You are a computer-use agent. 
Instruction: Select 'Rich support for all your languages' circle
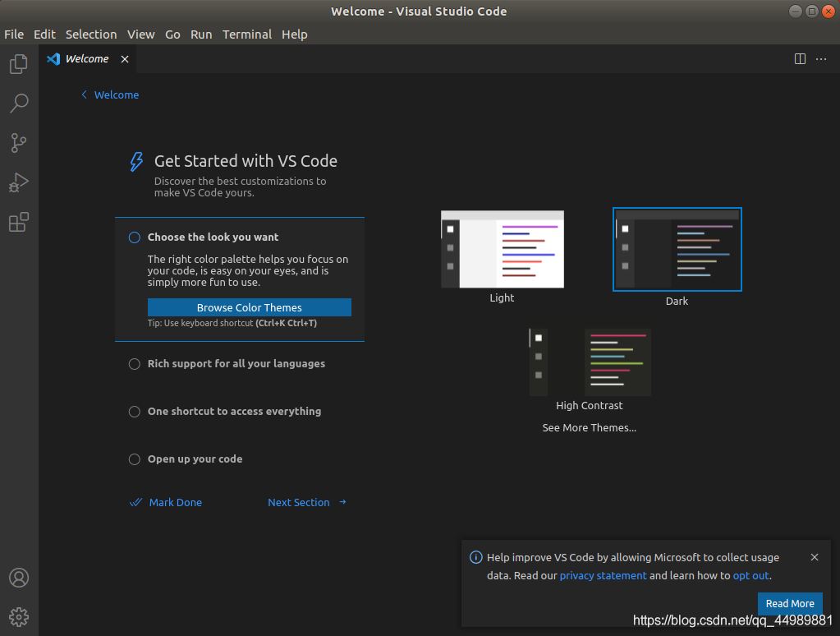tap(135, 364)
